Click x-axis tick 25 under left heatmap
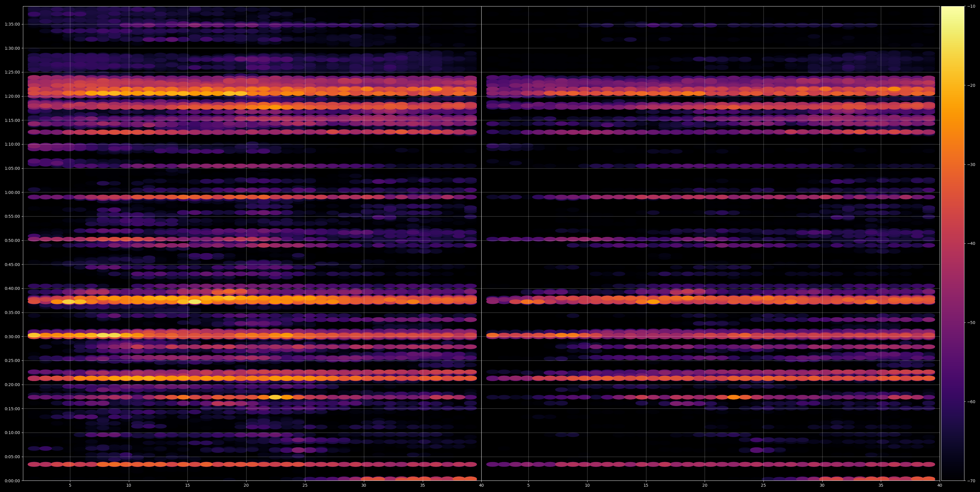 pos(305,486)
